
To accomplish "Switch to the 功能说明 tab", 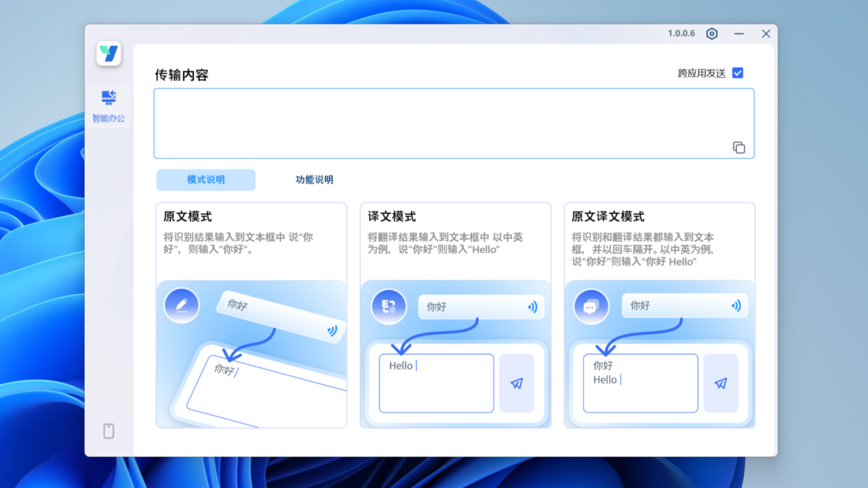I will coord(314,180).
